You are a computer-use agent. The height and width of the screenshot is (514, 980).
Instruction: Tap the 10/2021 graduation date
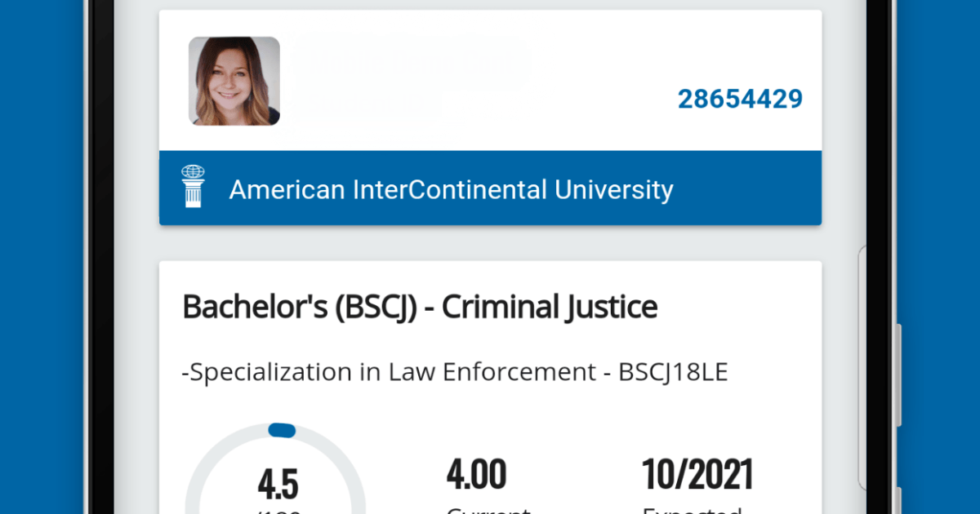[697, 475]
